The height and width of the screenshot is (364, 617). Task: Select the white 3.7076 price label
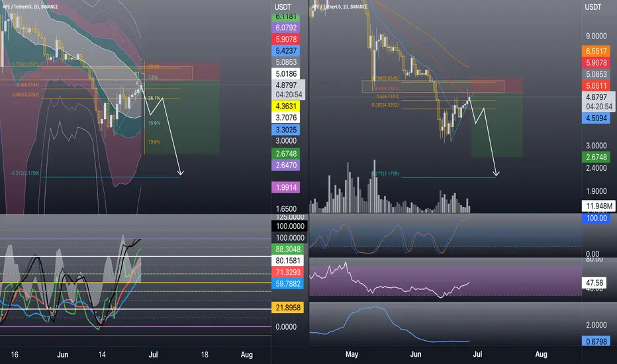tap(286, 118)
